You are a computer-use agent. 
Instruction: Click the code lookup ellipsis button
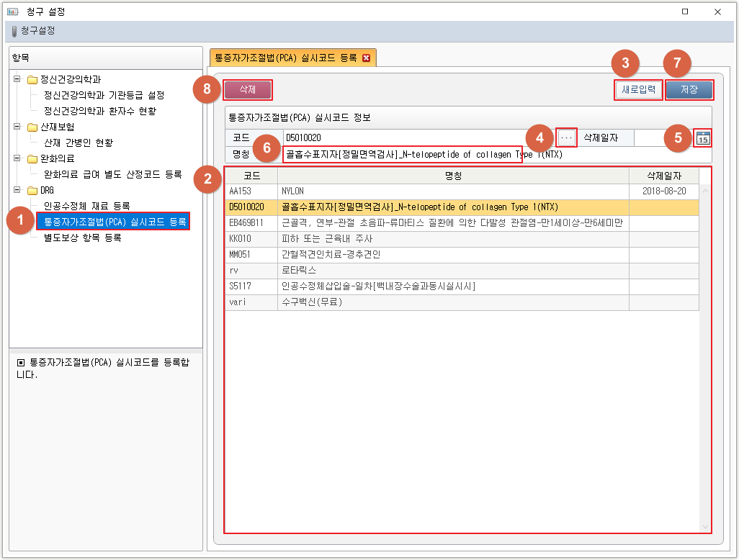click(567, 137)
